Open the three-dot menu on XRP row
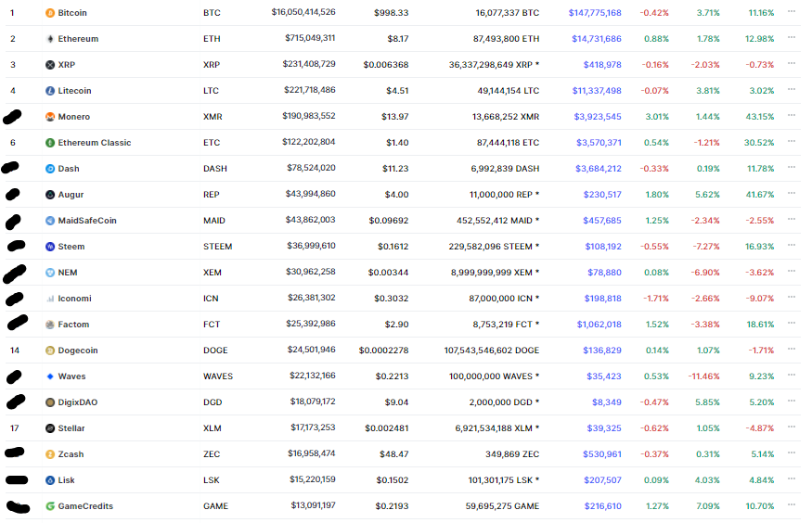Image resolution: width=812 pixels, height=523 pixels. click(792, 63)
